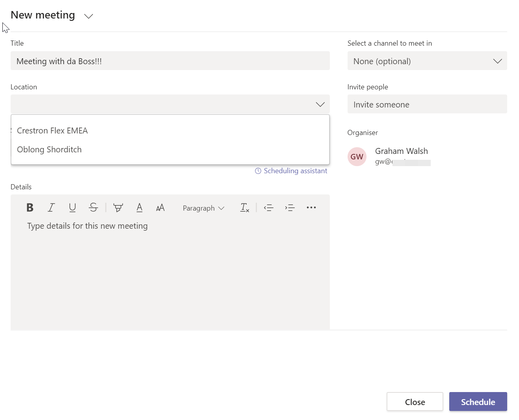Click the Schedule button

[478, 402]
